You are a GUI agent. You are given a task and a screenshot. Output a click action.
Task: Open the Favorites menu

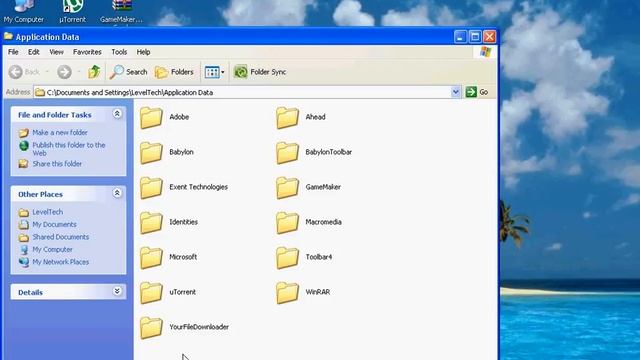tap(87, 52)
